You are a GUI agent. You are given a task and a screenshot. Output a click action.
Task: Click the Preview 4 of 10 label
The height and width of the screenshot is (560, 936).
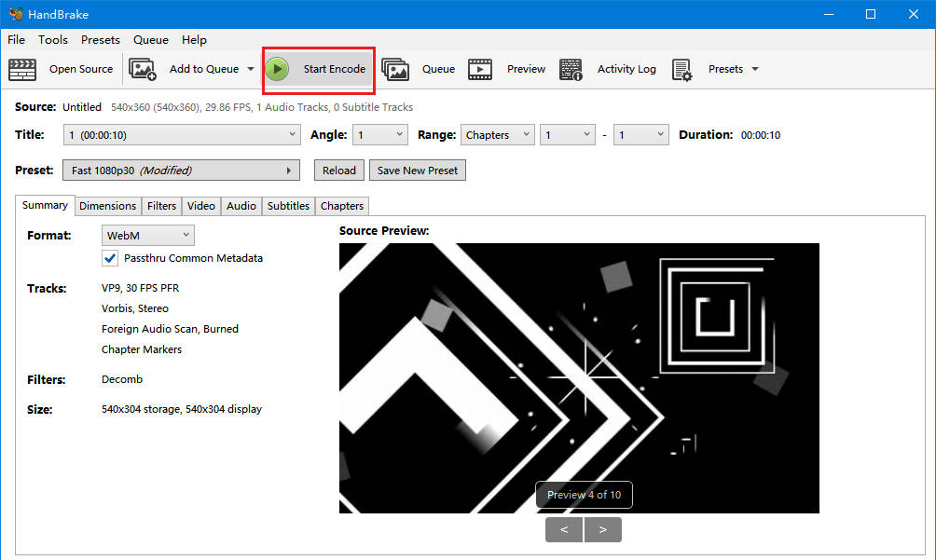pos(584,495)
